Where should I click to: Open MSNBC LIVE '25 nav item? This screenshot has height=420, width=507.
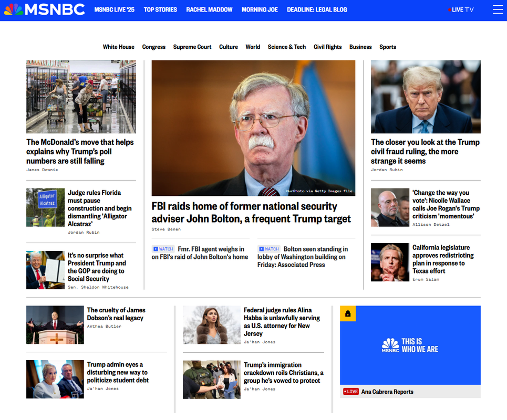click(114, 9)
